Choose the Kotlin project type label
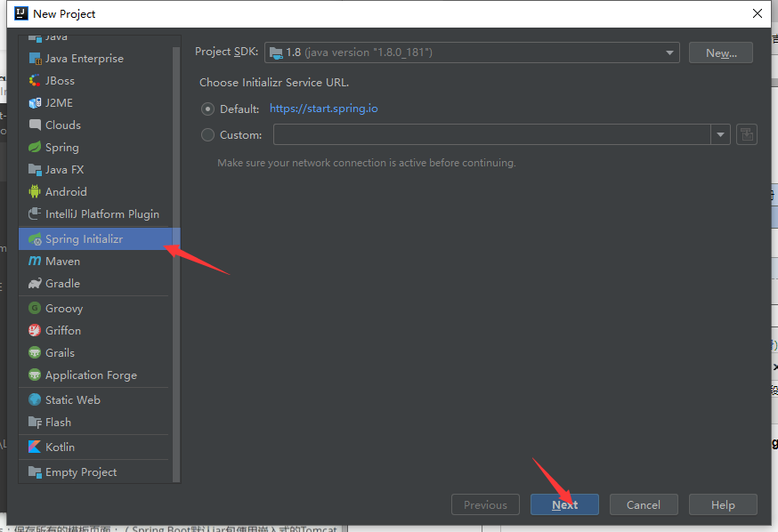The height and width of the screenshot is (532, 778). pyautogui.click(x=60, y=447)
